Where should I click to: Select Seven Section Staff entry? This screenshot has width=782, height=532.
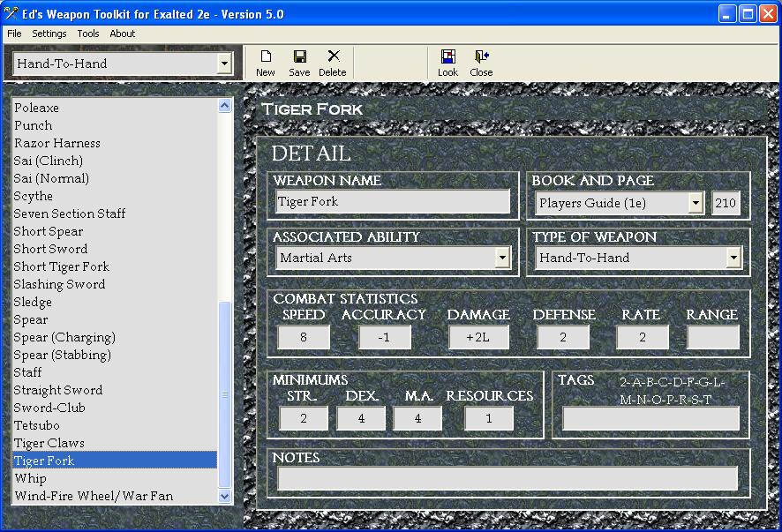(x=115, y=214)
